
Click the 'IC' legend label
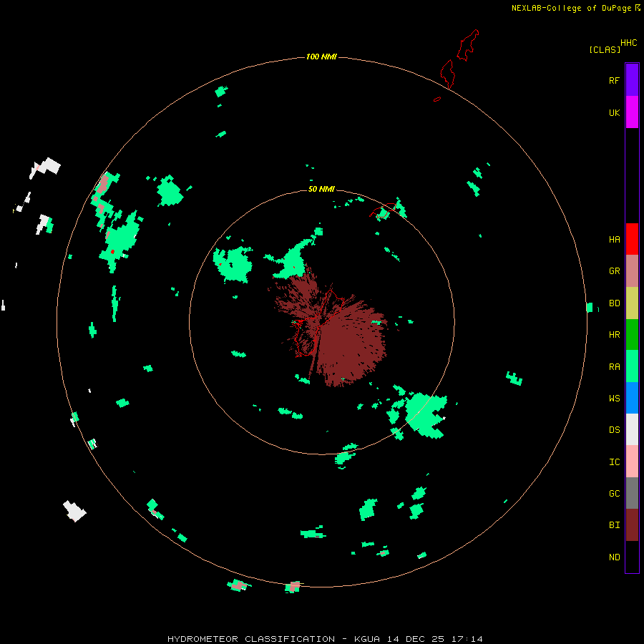(x=614, y=462)
